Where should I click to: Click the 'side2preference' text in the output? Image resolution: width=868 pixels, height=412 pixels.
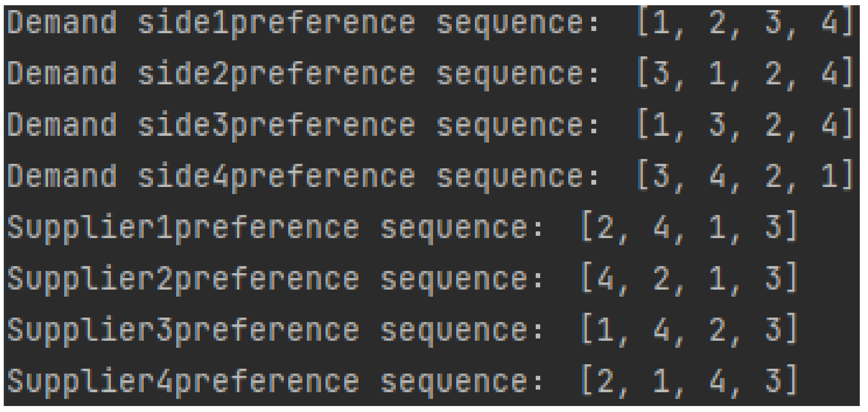click(x=276, y=74)
